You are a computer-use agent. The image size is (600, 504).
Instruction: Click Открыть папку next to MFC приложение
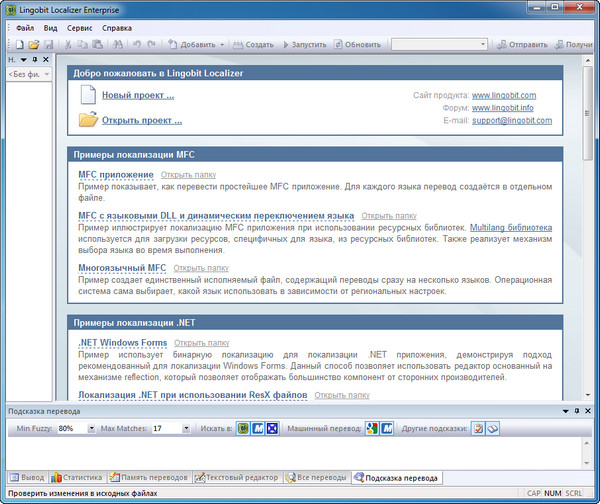[x=188, y=175]
